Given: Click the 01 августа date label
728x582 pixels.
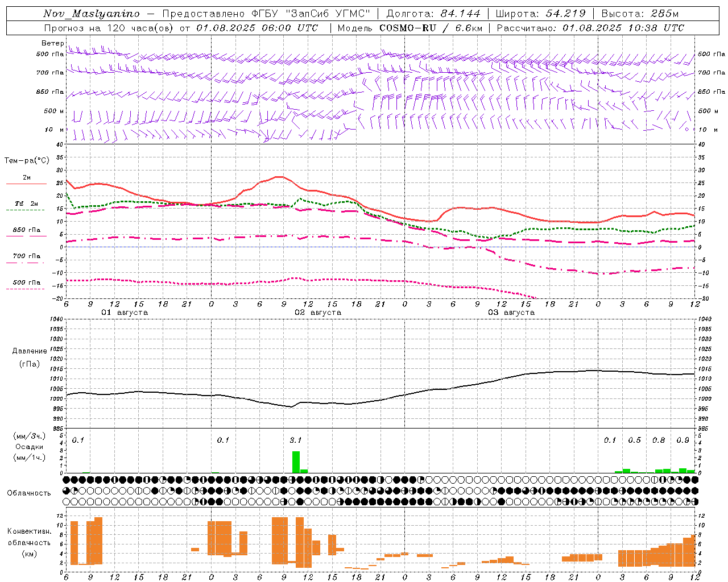Looking at the screenshot, I should [x=125, y=313].
